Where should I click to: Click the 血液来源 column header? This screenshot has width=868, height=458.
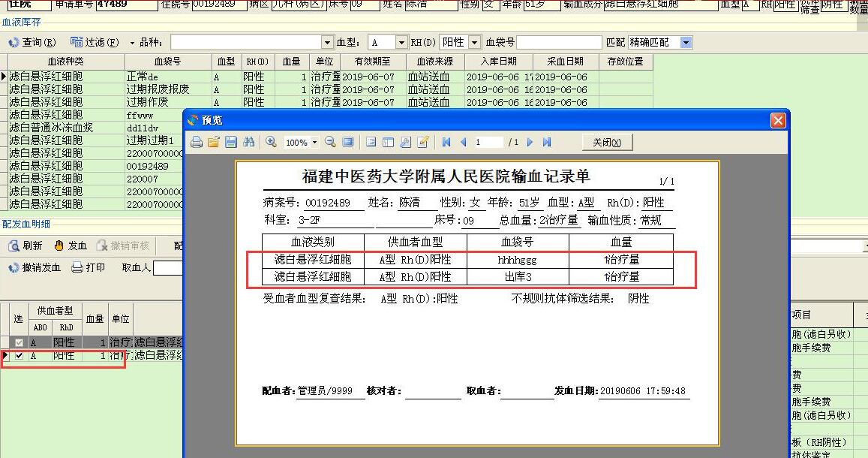pos(434,62)
